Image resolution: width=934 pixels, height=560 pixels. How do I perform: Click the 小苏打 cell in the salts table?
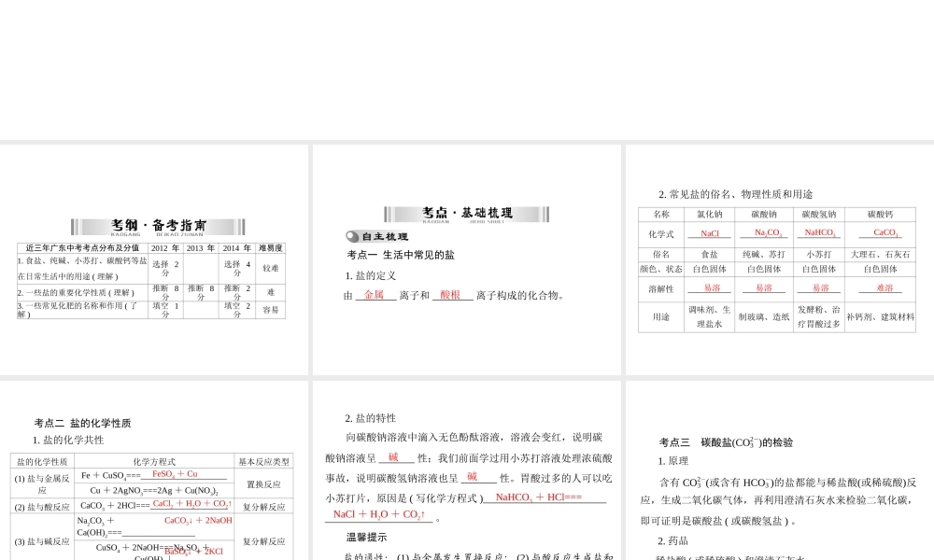click(819, 254)
